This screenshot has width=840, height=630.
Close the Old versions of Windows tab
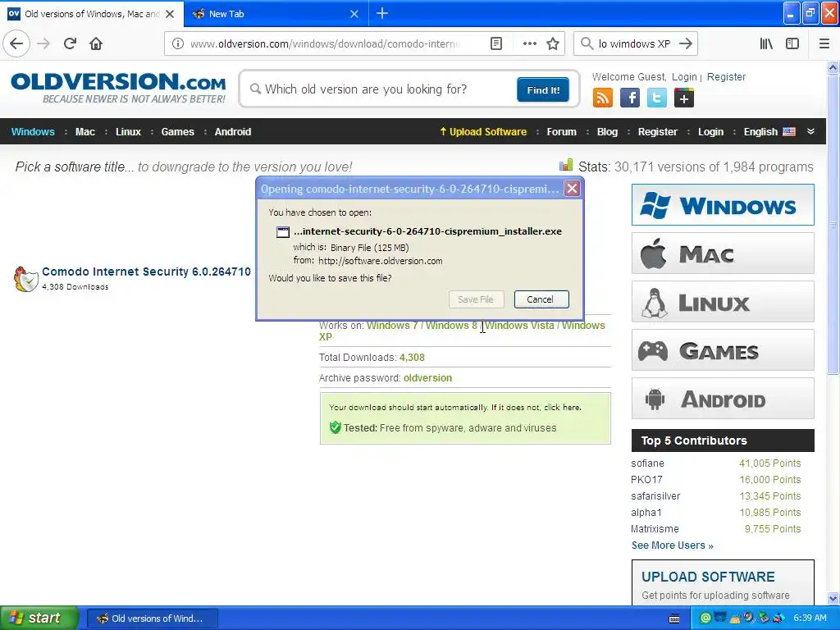(x=170, y=14)
